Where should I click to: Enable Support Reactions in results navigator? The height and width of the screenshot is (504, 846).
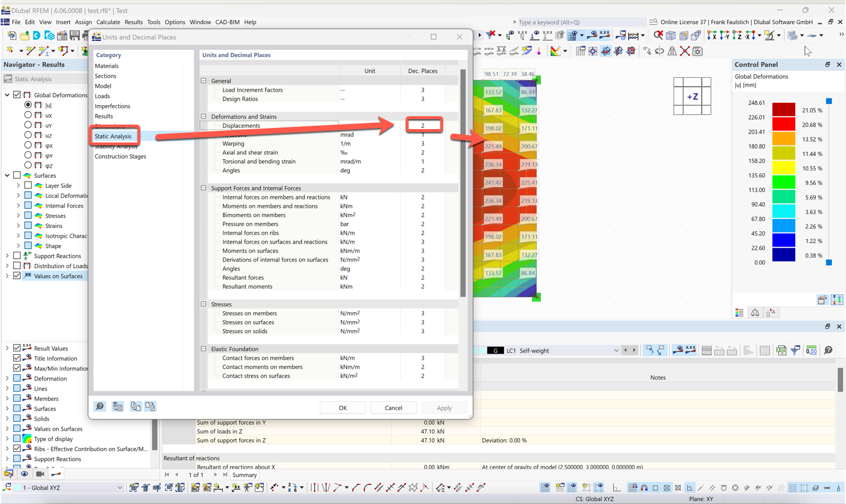tap(17, 256)
